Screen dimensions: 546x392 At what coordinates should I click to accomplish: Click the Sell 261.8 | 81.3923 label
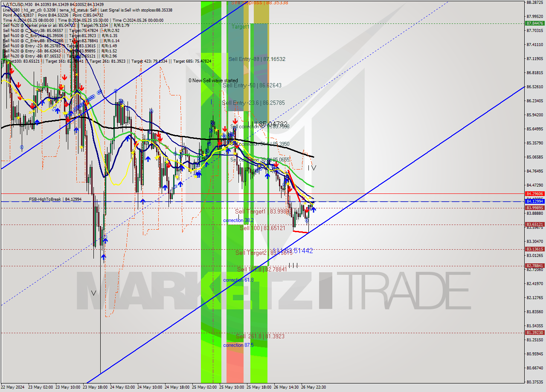260,337
